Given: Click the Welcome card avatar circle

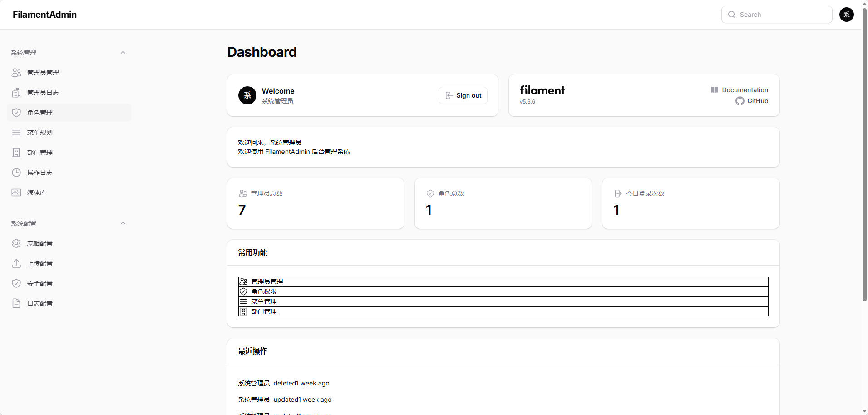Looking at the screenshot, I should click(x=247, y=95).
